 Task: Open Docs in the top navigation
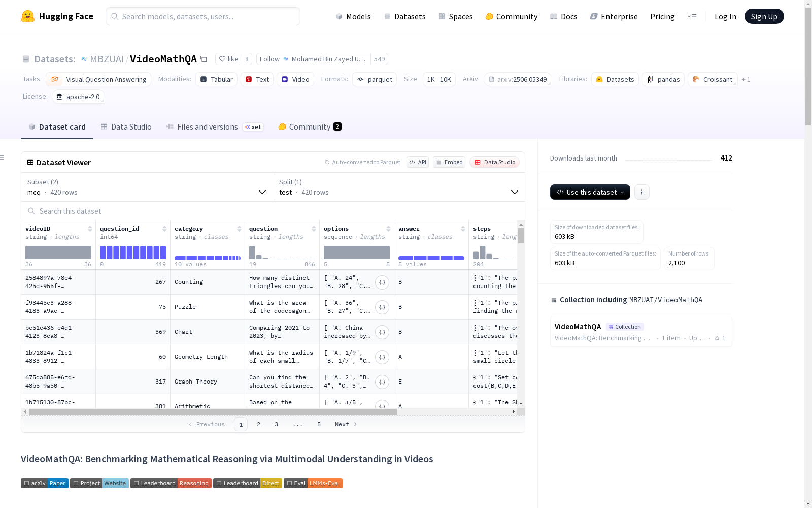coord(564,16)
